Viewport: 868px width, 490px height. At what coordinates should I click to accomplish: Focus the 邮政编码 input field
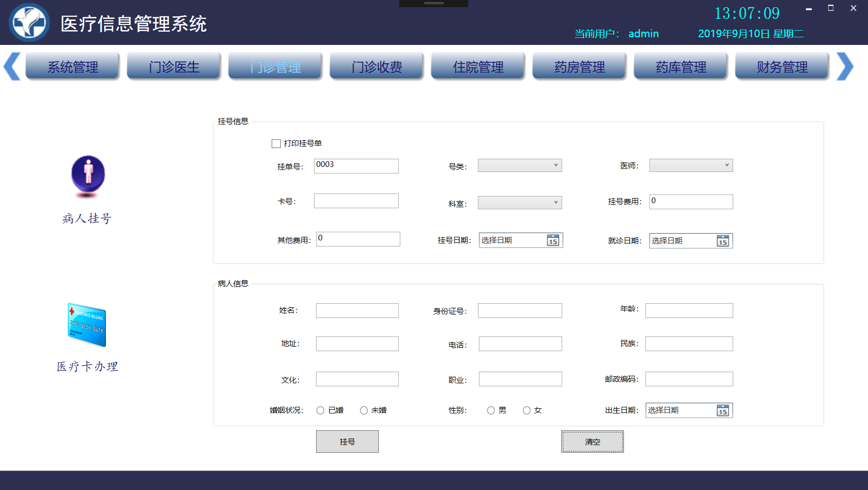tap(689, 379)
